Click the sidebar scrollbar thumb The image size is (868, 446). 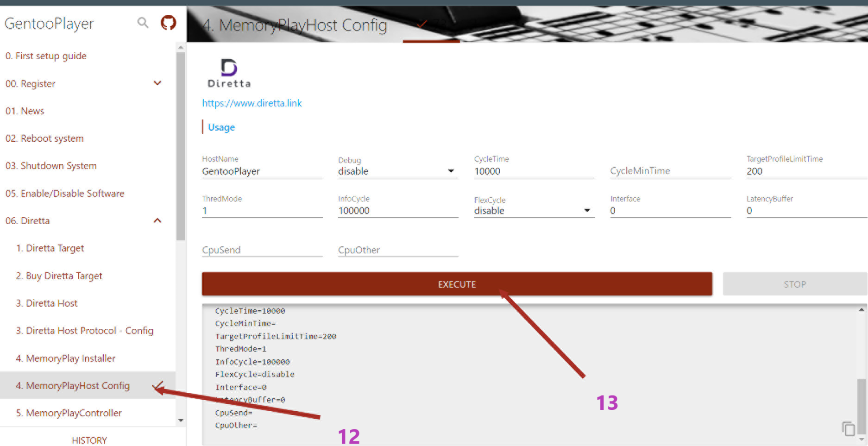(x=181, y=146)
